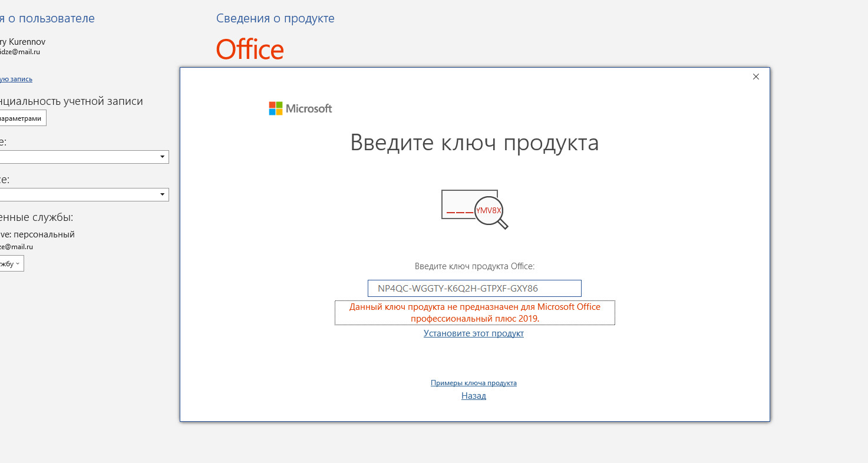
Task: Click the account privacy settings button
Action: tap(23, 118)
